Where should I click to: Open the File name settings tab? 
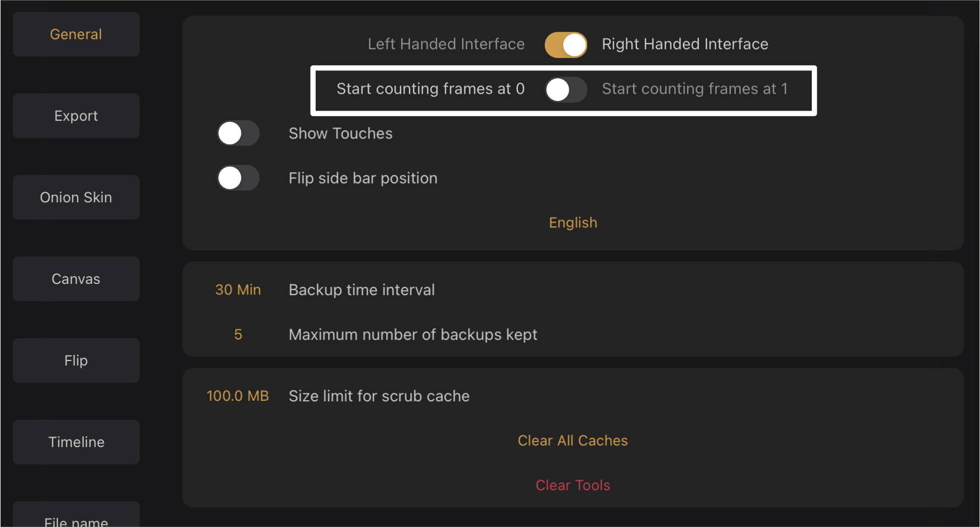coord(76,519)
